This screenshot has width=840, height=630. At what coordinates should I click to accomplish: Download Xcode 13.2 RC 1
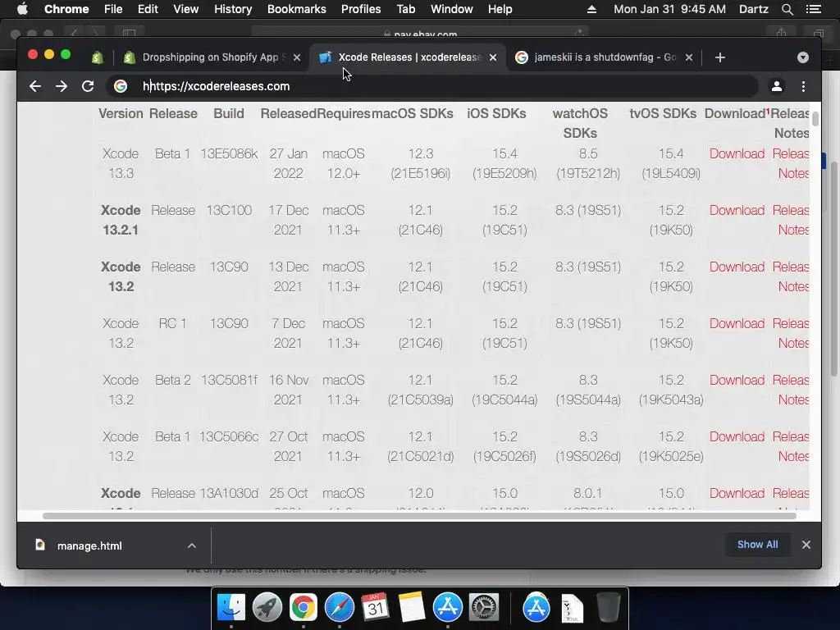737,323
